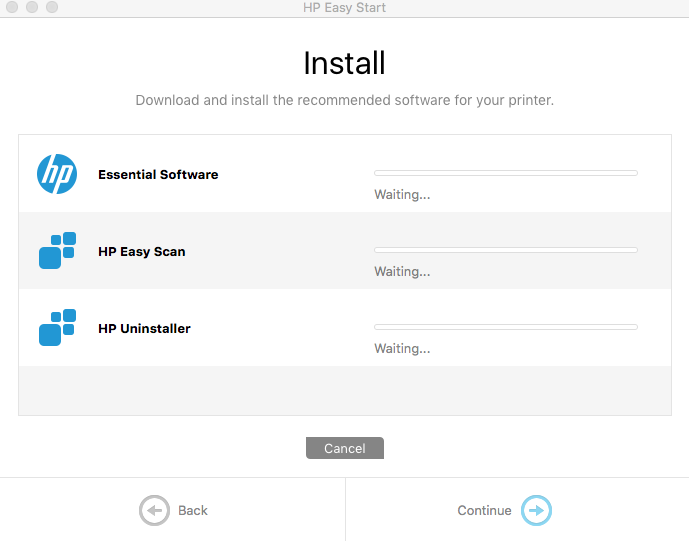Click the download and install description text
The width and height of the screenshot is (689, 541).
pyautogui.click(x=344, y=100)
